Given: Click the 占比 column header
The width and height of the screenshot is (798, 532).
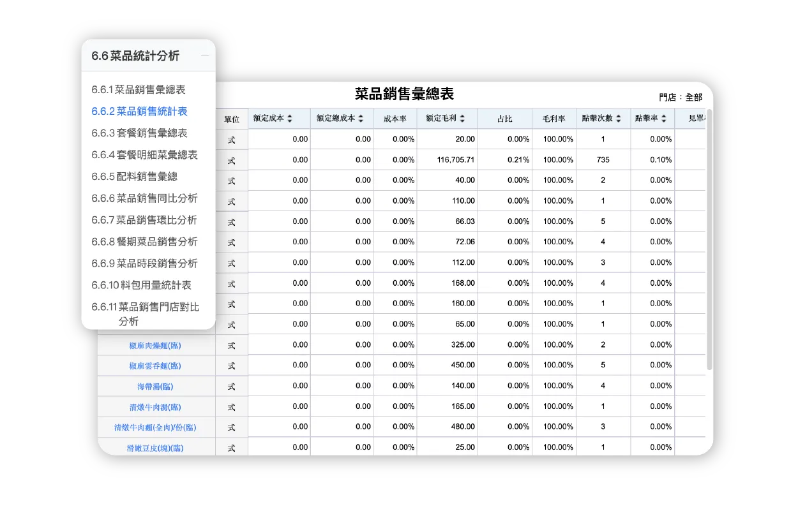Looking at the screenshot, I should click(504, 119).
